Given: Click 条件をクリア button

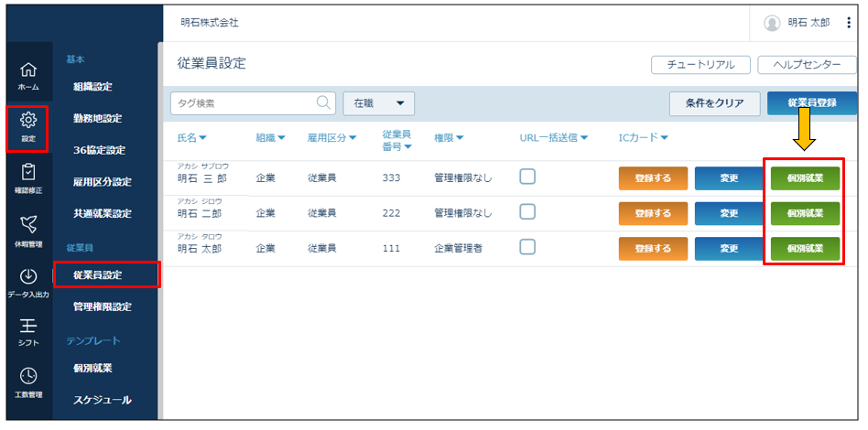Looking at the screenshot, I should (x=715, y=103).
